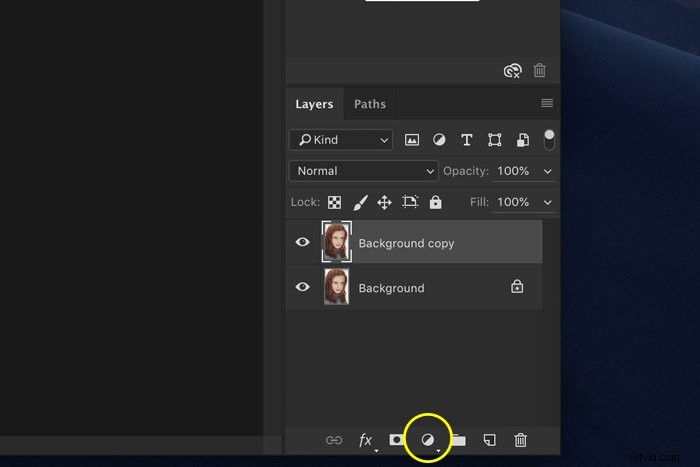The width and height of the screenshot is (700, 467).
Task: Expand the Fill slider arrow
Action: coord(547,203)
